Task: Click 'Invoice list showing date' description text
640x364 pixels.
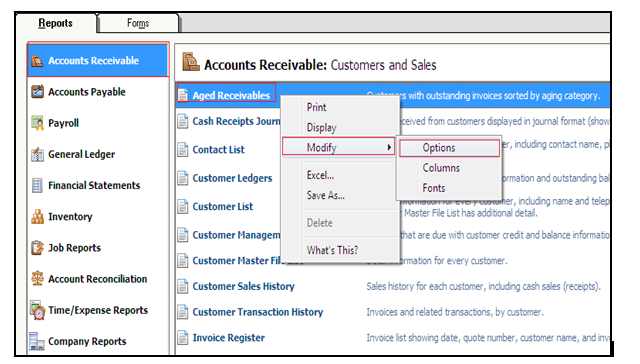Action: pos(488,338)
